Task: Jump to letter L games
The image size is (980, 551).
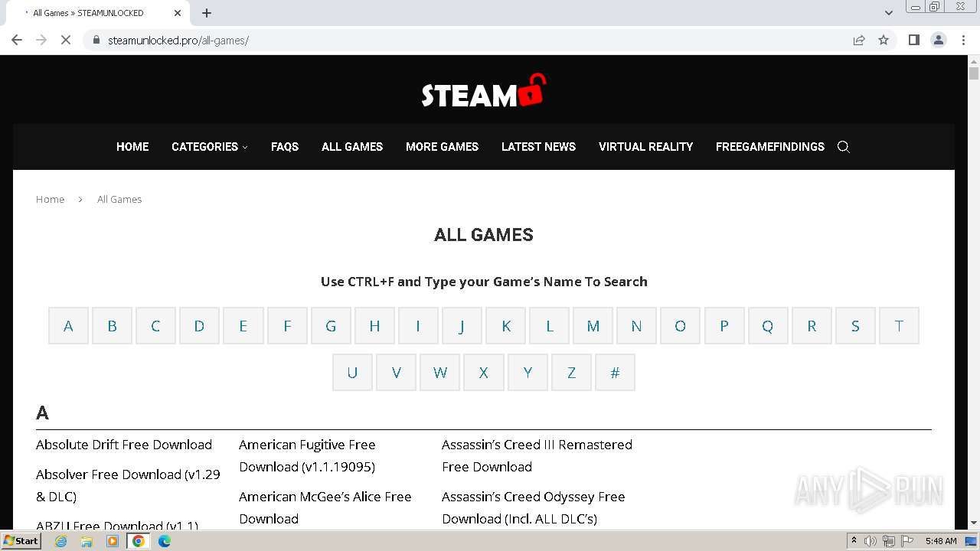Action: (x=550, y=326)
